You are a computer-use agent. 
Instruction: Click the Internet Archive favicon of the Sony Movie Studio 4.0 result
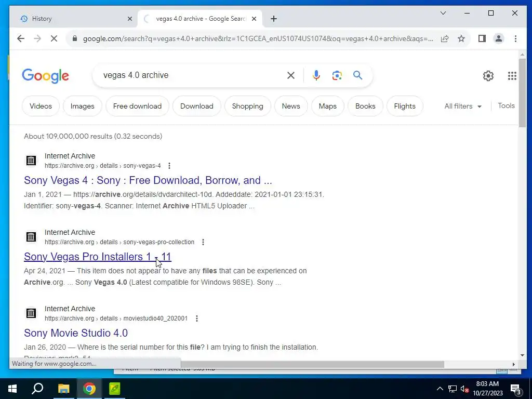click(31, 313)
